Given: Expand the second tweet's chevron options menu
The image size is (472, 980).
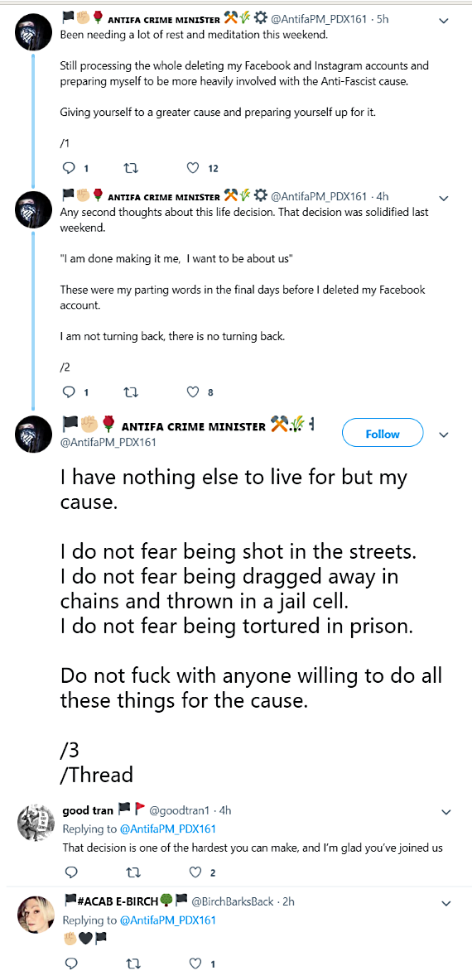Looking at the screenshot, I should pos(444,198).
